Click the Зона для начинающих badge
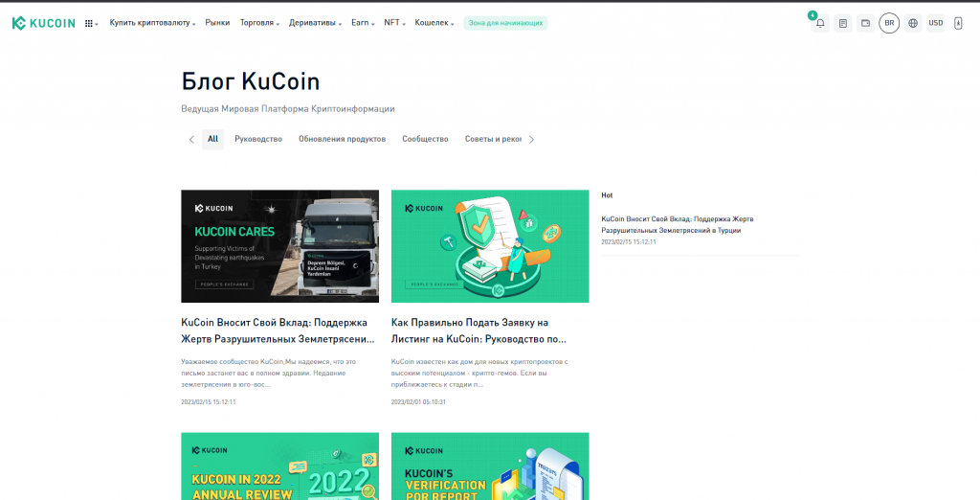This screenshot has width=980, height=500. coord(505,23)
